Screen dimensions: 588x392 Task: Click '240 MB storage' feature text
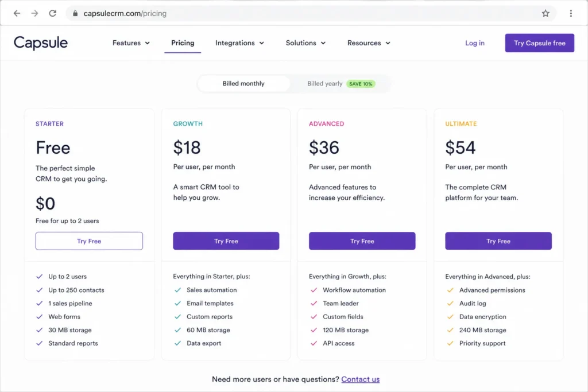[482, 330]
